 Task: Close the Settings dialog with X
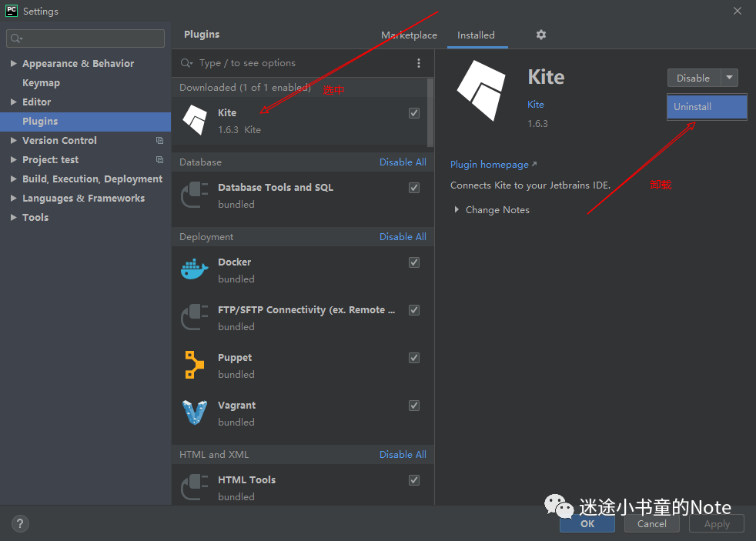[738, 11]
